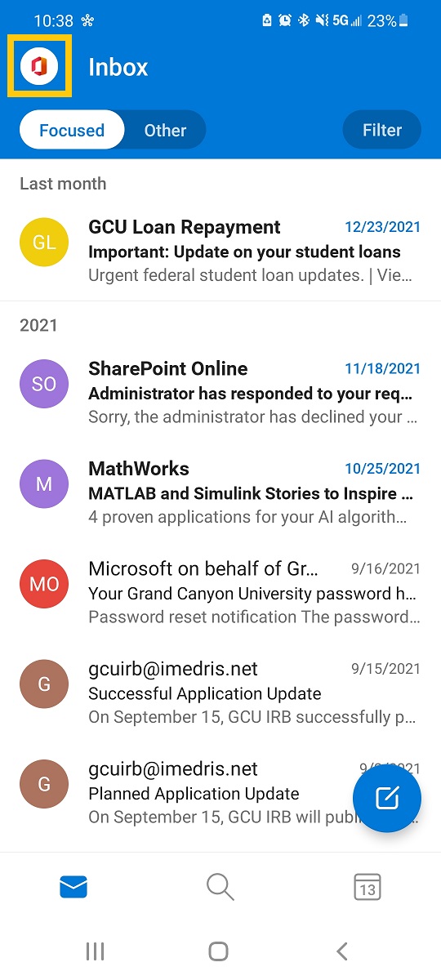
Task: Open the Mail tab envelope icon
Action: point(73,886)
